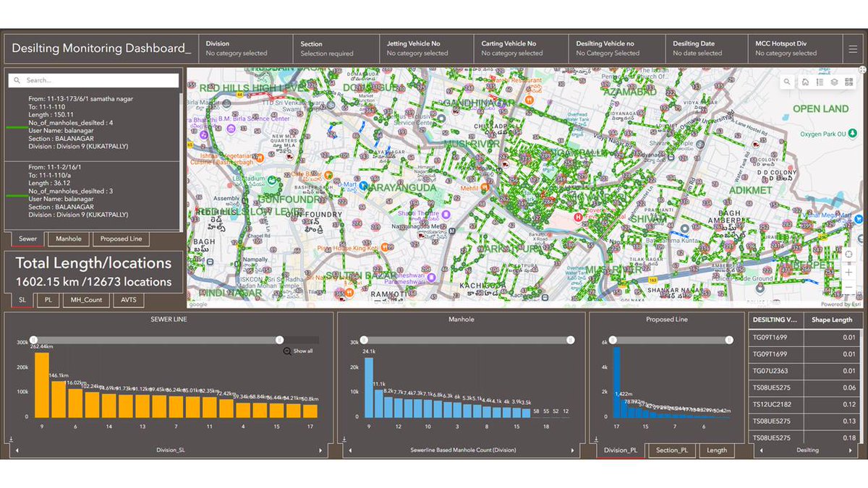The image size is (868, 488).
Task: Open the Length chart tab
Action: (x=717, y=450)
